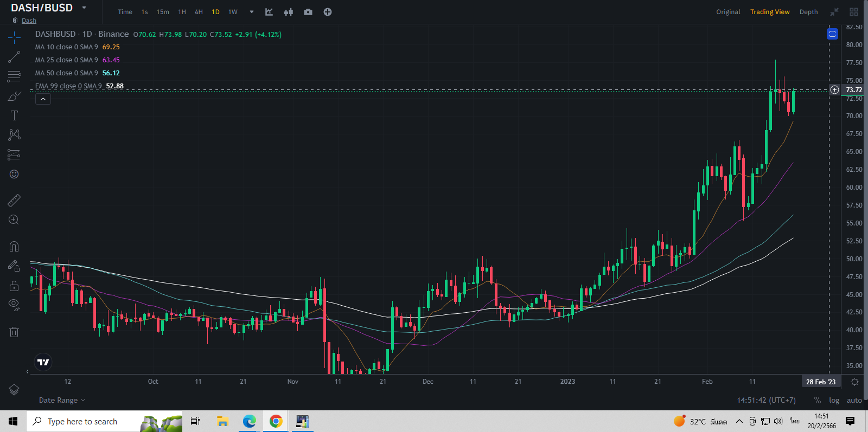Switch to the Original chart view

point(728,12)
